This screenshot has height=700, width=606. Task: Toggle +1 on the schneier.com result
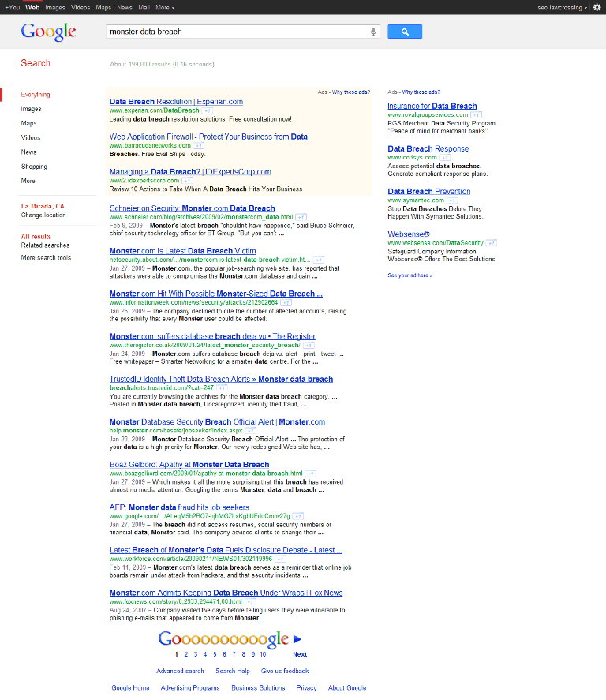[x=301, y=217]
